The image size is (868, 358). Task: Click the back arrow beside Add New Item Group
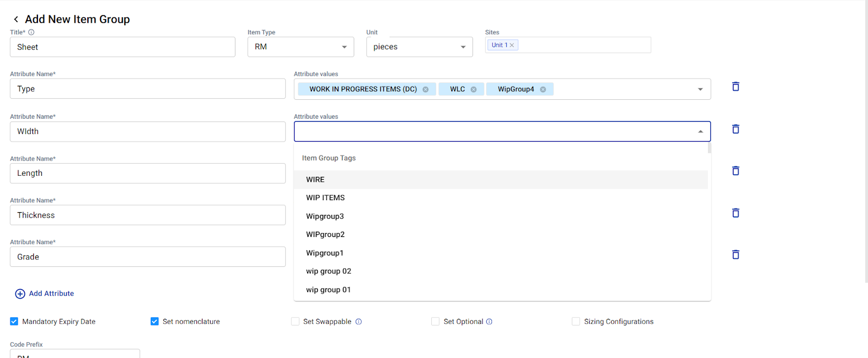16,20
